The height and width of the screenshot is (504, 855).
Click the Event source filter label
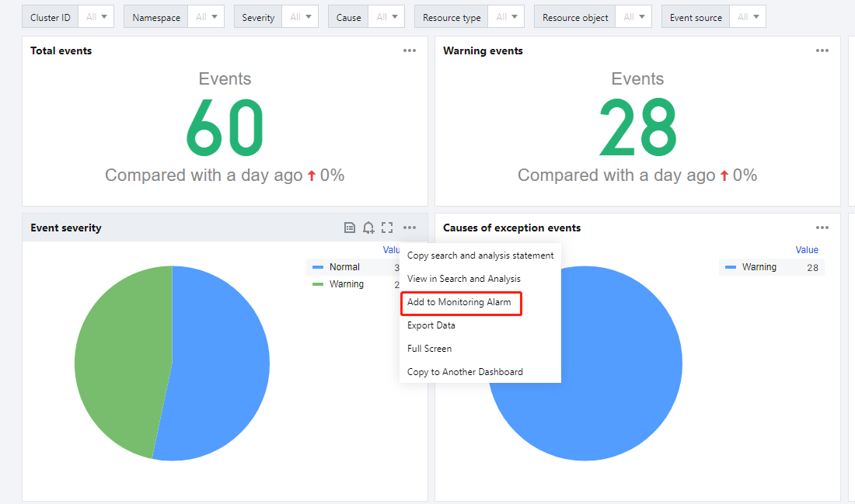pos(696,17)
